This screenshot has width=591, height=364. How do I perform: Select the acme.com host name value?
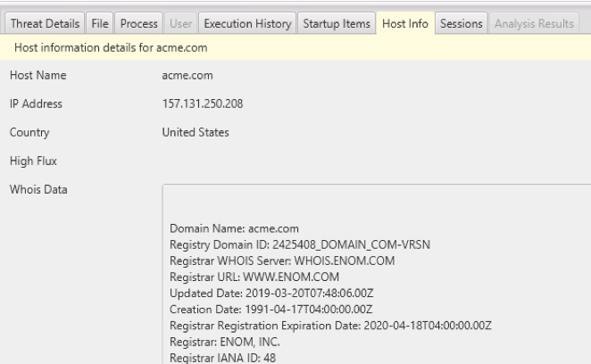(187, 75)
